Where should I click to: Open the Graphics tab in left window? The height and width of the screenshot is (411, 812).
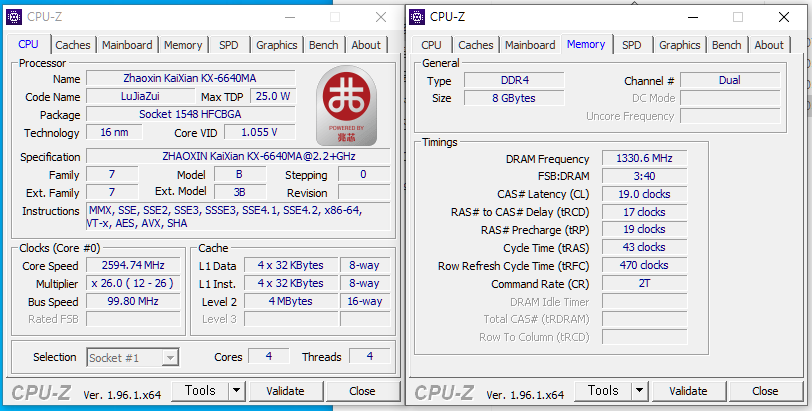pyautogui.click(x=277, y=45)
